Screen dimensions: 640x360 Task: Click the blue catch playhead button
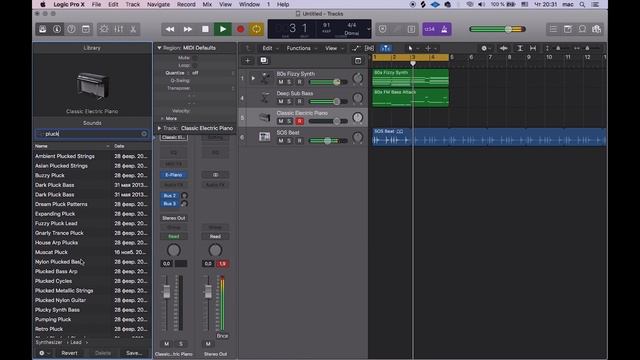tap(385, 48)
